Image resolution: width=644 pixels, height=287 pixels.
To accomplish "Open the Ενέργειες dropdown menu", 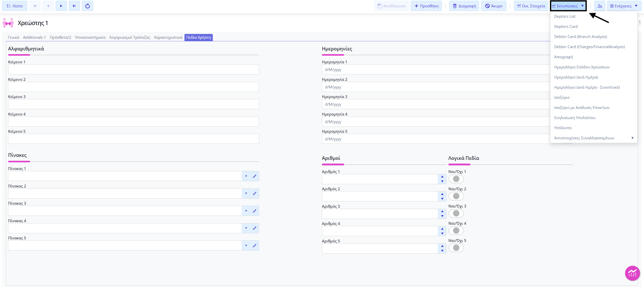I will coord(624,6).
